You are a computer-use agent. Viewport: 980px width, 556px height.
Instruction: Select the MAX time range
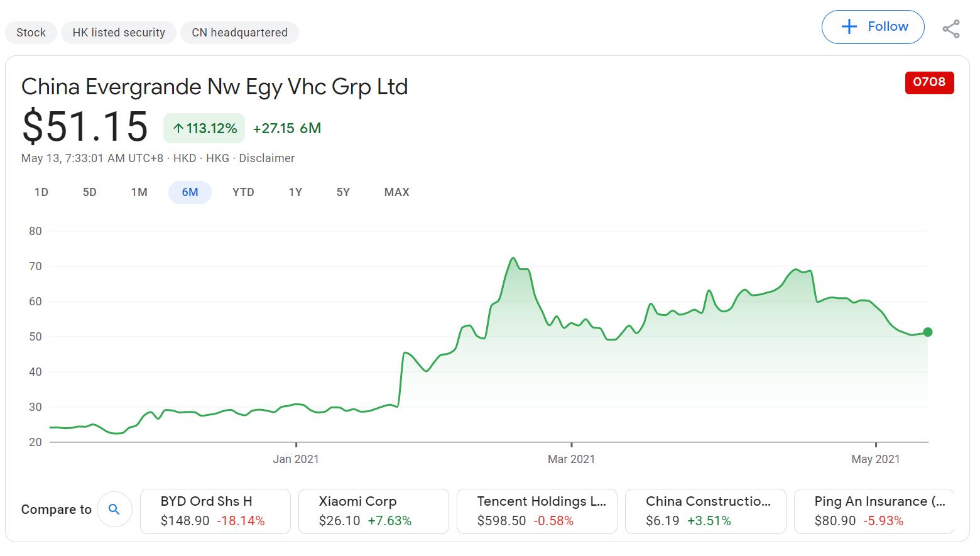click(396, 192)
